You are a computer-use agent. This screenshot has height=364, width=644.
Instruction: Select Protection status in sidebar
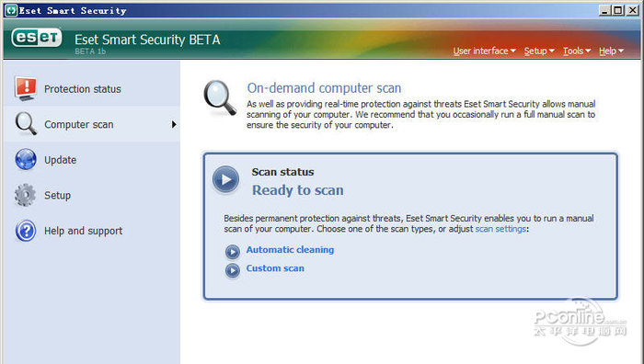(x=83, y=89)
